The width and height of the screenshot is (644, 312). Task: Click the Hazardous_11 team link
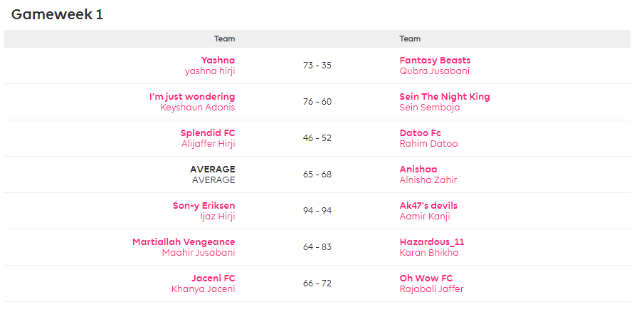[432, 242]
